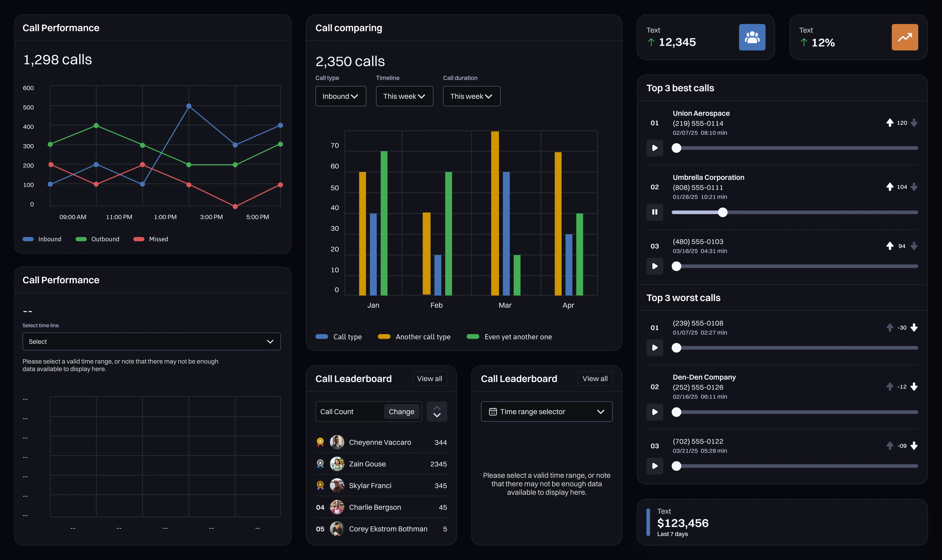Toggle 'Another call type' legend entry

414,337
